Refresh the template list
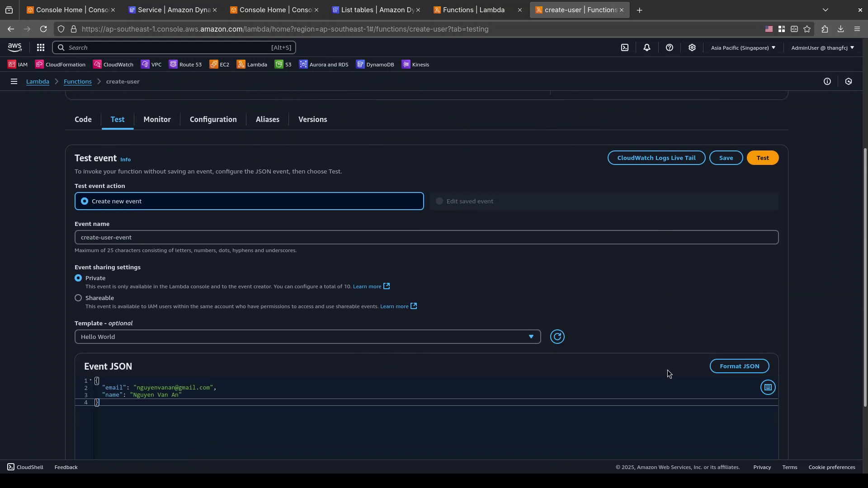The height and width of the screenshot is (488, 868). [557, 337]
